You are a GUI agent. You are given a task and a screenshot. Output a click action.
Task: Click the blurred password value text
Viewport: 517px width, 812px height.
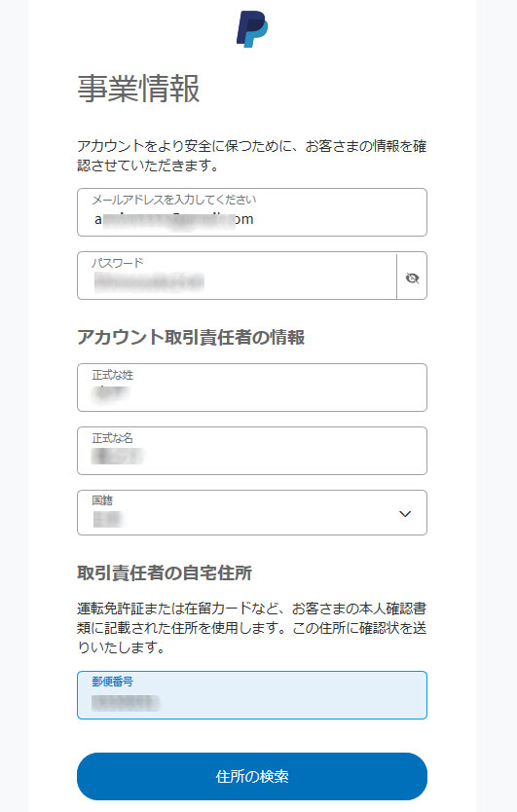pyautogui.click(x=149, y=282)
